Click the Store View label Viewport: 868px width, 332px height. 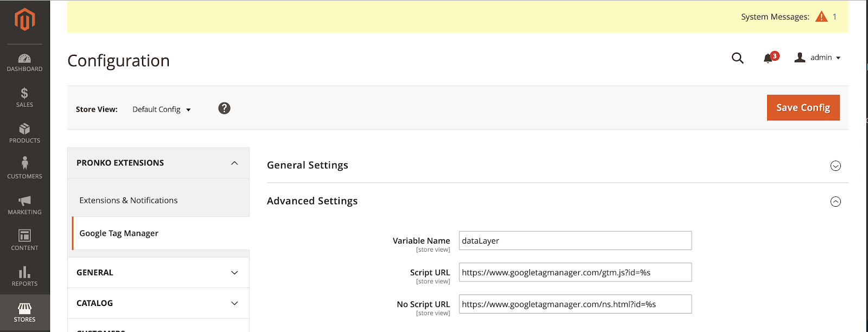point(97,109)
